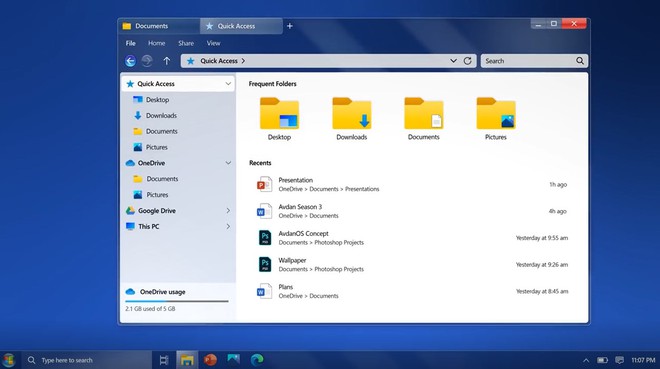Viewport: 660px width, 369px height.
Task: Open File Explorer from the taskbar
Action: tap(187, 360)
